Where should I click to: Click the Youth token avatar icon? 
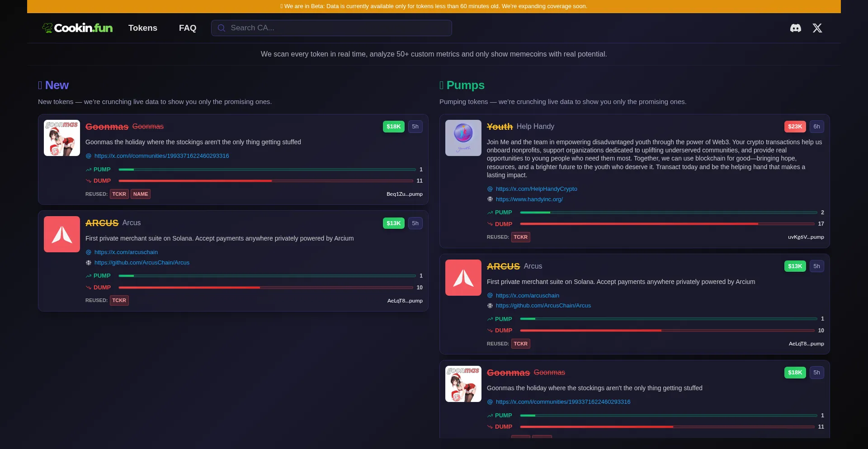pyautogui.click(x=463, y=138)
